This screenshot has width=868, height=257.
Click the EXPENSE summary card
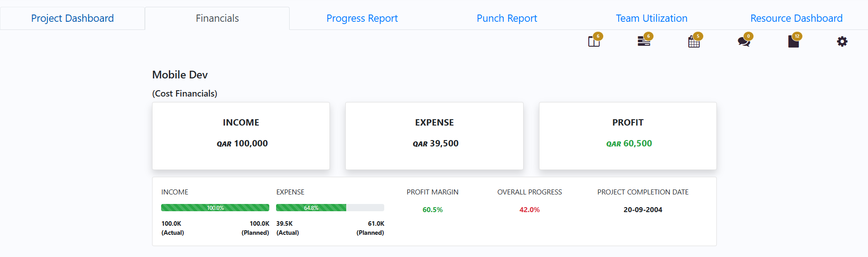point(434,136)
